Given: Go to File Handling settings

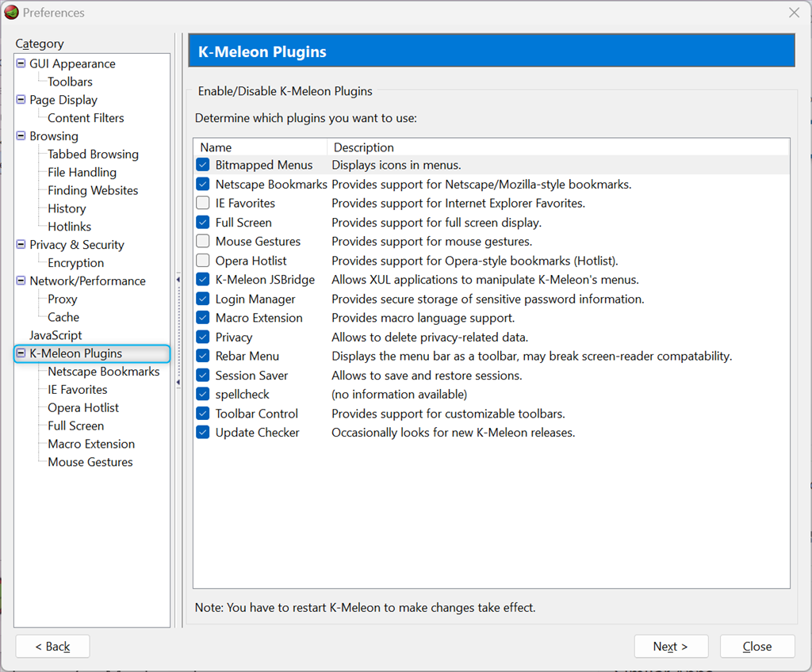Looking at the screenshot, I should 82,173.
